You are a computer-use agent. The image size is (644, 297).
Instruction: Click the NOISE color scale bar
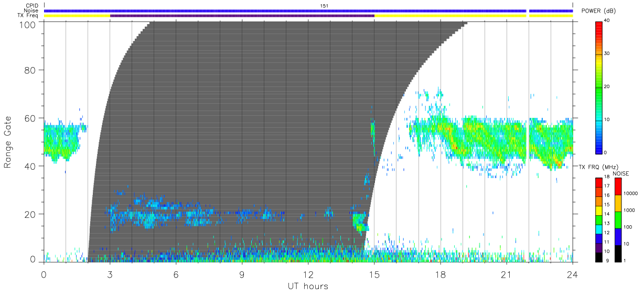[618, 219]
